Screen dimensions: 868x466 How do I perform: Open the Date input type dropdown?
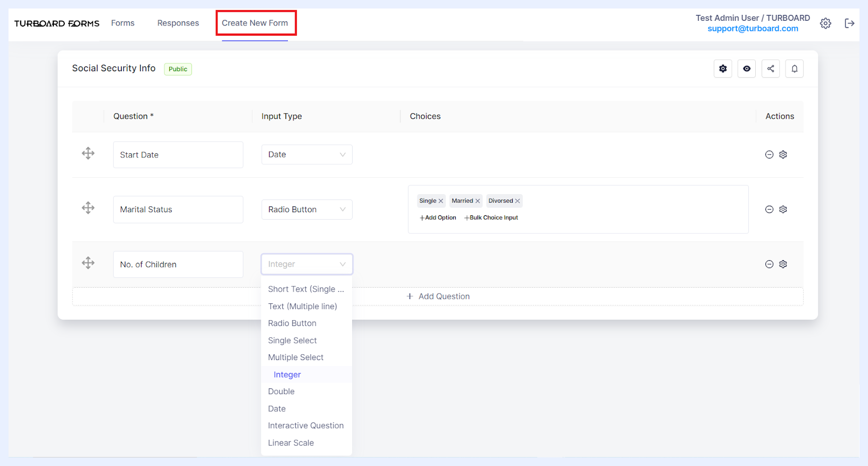click(x=307, y=155)
